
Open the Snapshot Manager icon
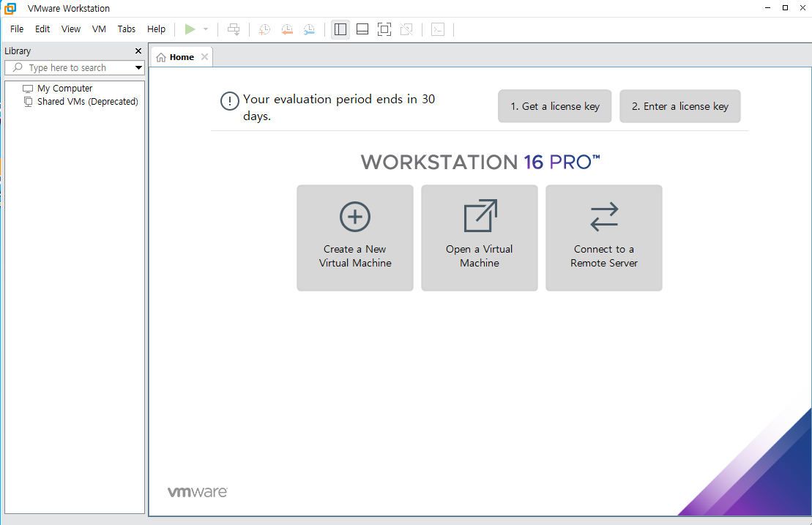(x=309, y=29)
